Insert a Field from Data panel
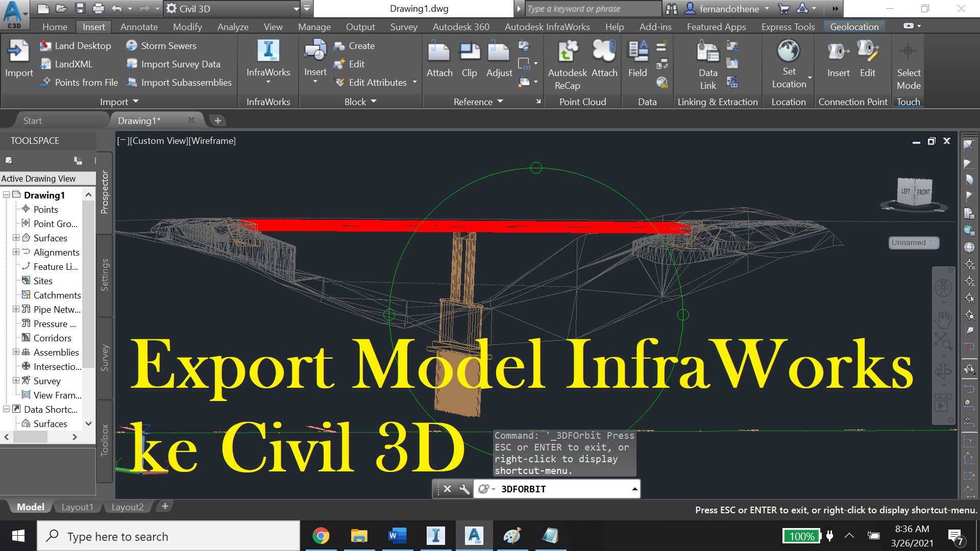The height and width of the screenshot is (551, 980). tap(637, 59)
